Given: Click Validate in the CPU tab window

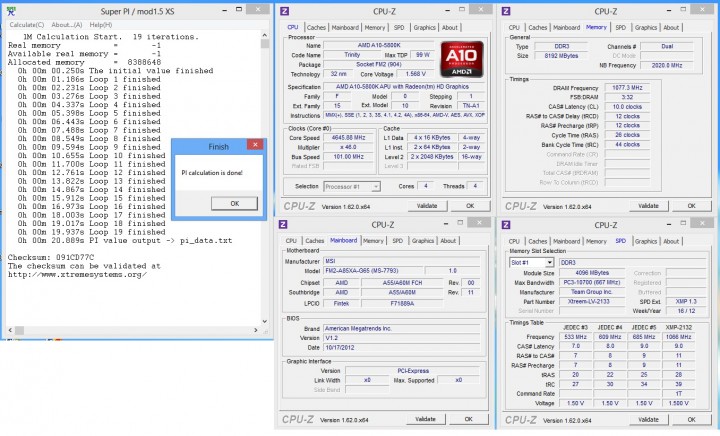Looking at the screenshot, I should point(427,206).
